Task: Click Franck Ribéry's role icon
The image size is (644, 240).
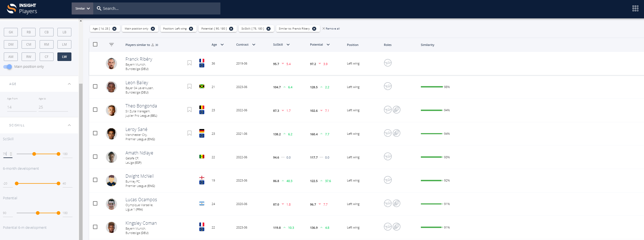Action: click(387, 63)
